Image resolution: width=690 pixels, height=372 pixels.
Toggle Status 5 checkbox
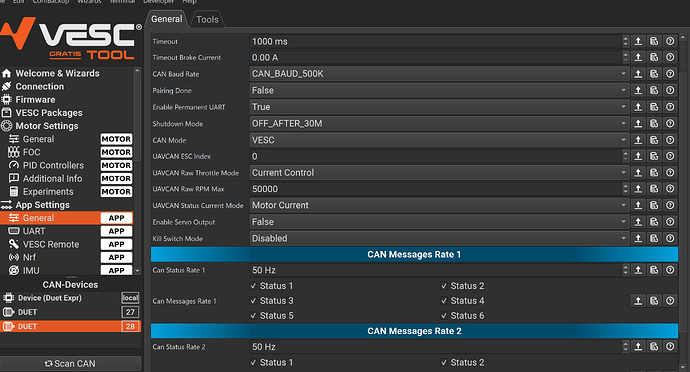coord(272,316)
